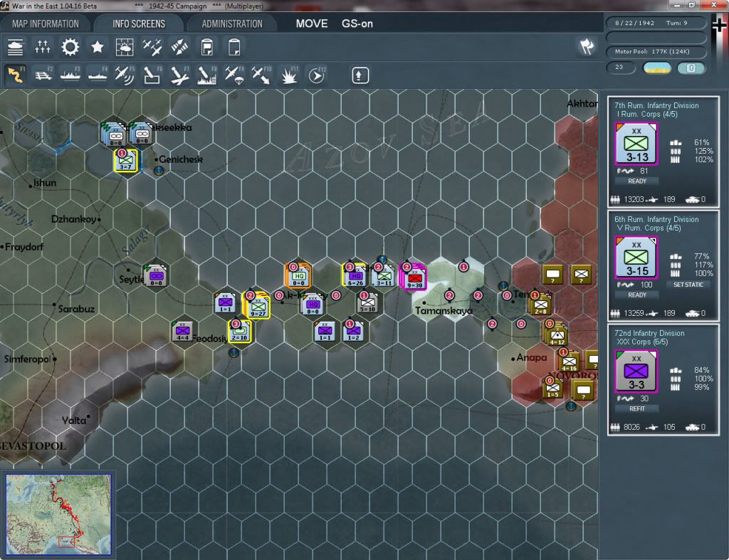Select Bomb Unit mode icon (F6)
Screen dimensions: 729x560
click(152, 75)
